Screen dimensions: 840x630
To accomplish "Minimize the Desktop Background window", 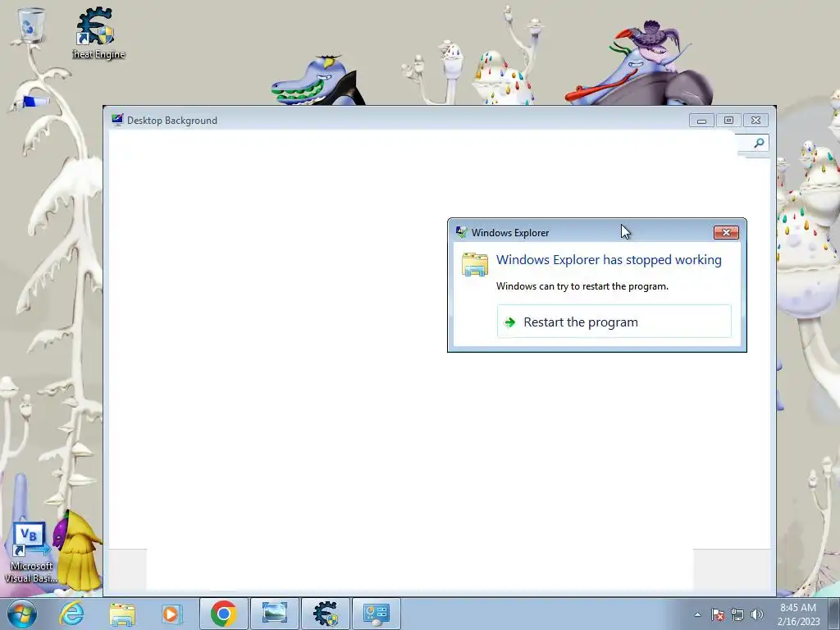I will (701, 121).
